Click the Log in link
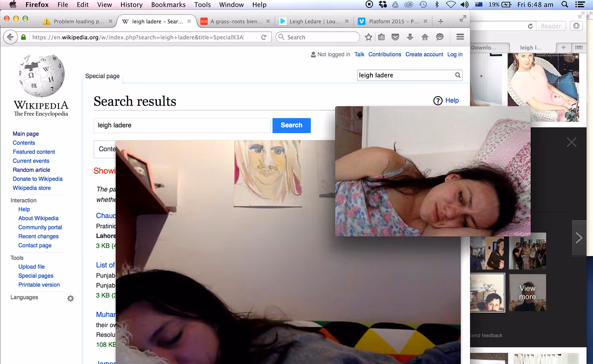 (x=455, y=54)
